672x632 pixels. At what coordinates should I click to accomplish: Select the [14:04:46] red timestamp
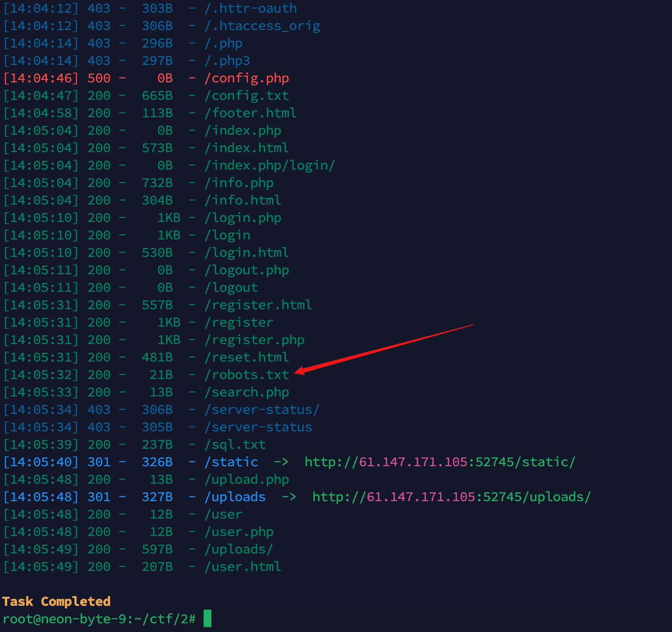[41, 78]
